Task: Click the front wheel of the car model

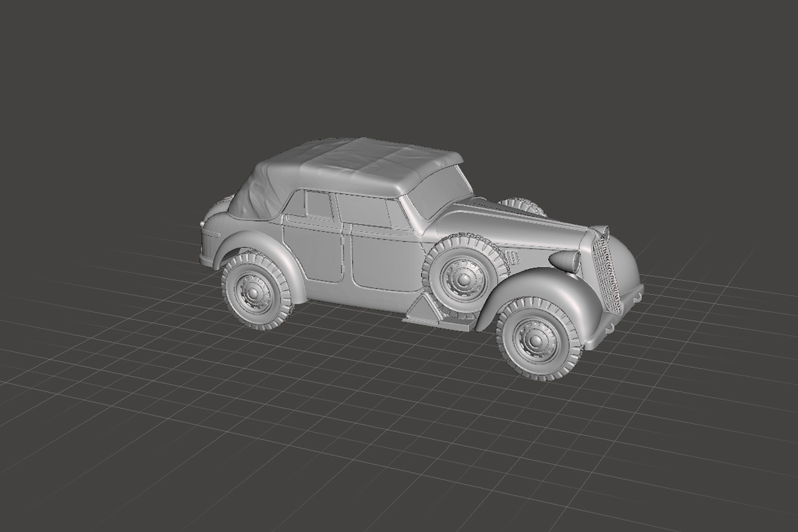Action: [x=538, y=339]
